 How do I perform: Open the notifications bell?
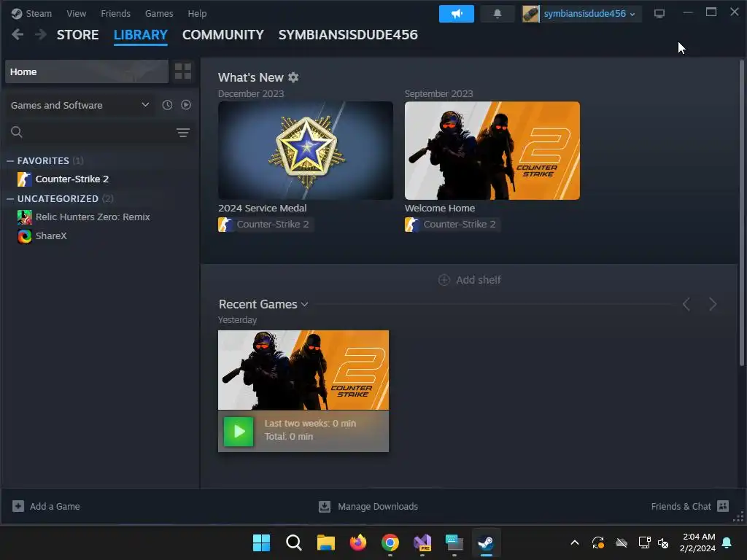pyautogui.click(x=497, y=14)
